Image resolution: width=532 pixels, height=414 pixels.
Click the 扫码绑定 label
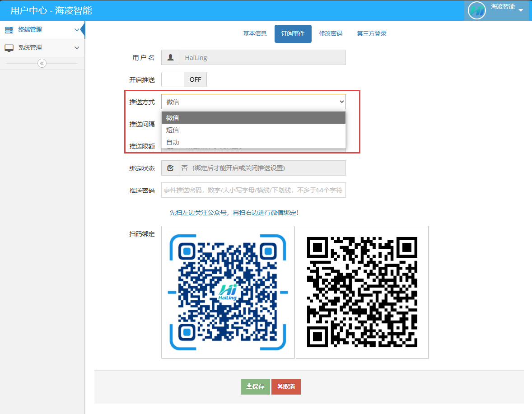[142, 234]
